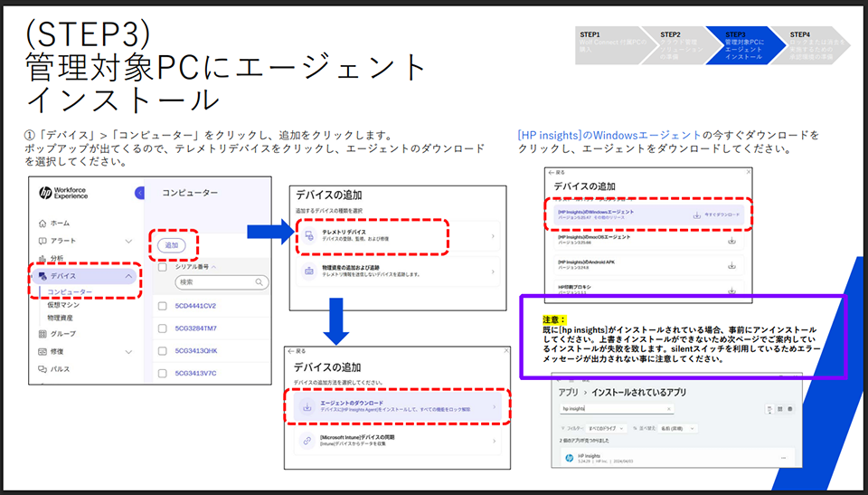Open パルス in the sidebar
The height and width of the screenshot is (495, 868).
(x=60, y=369)
